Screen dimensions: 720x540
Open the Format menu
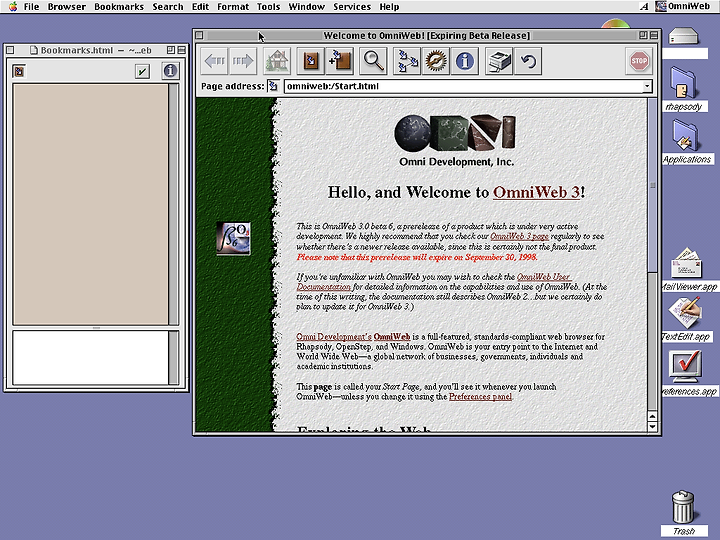pos(233,6)
